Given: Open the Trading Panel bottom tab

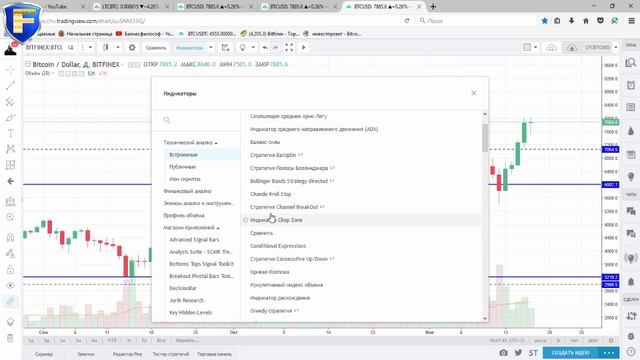Looking at the screenshot, I should [214, 354].
